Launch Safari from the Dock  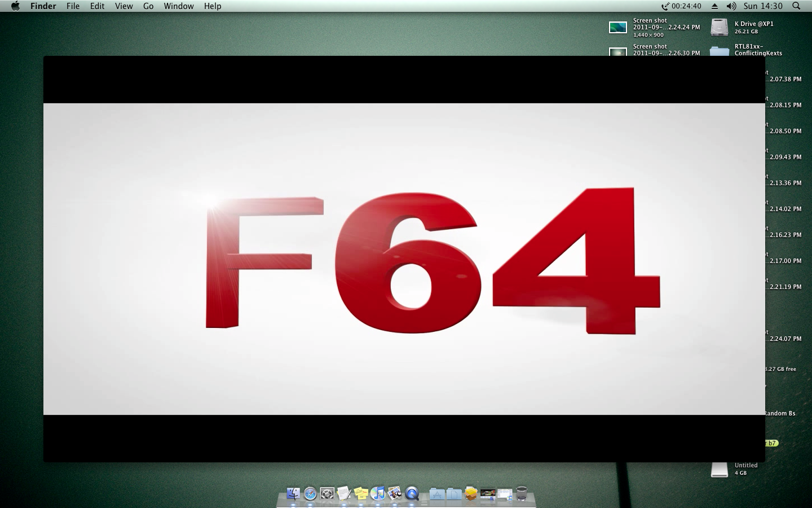coord(310,494)
